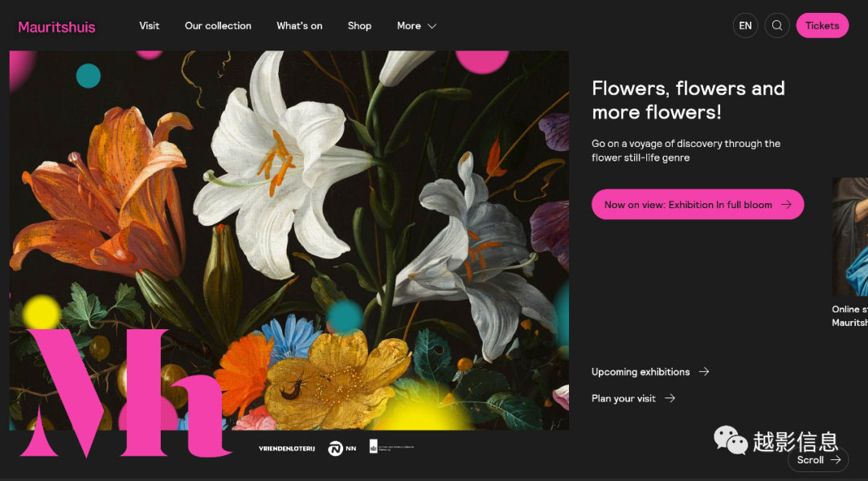This screenshot has height=481, width=868.
Task: Follow the Upcoming exhibitions link
Action: pos(650,372)
